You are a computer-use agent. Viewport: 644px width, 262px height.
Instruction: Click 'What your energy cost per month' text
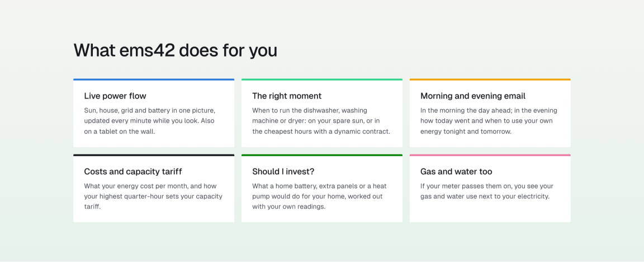point(153,196)
